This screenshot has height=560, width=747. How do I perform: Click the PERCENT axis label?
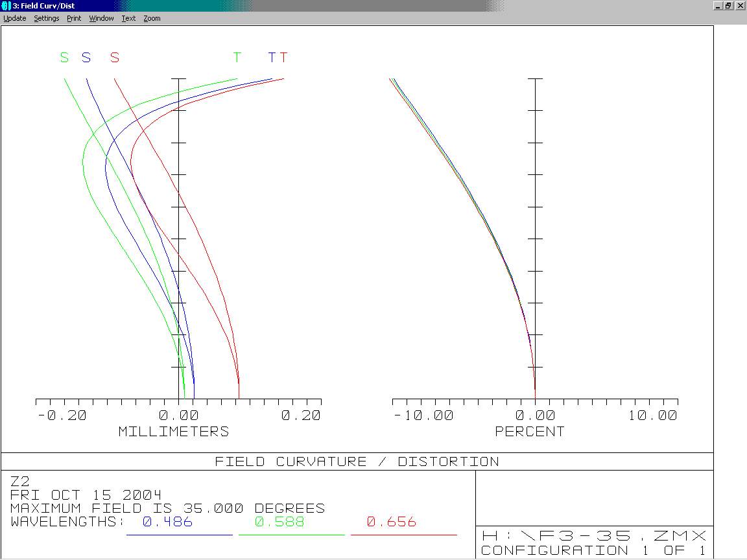click(x=530, y=432)
